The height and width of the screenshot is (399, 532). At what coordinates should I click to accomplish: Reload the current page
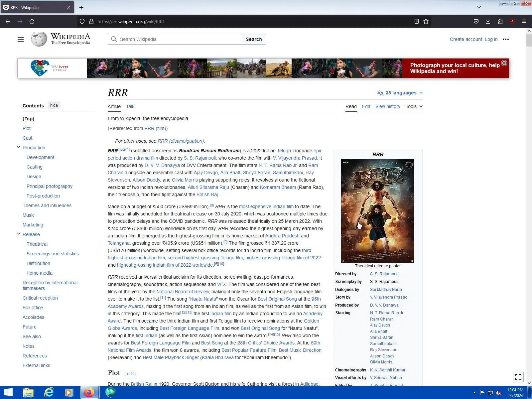(32, 22)
